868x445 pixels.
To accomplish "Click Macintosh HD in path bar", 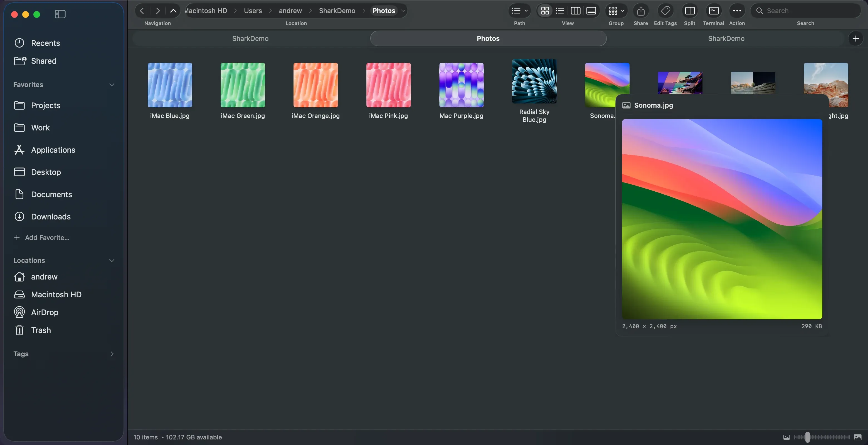I will point(206,11).
